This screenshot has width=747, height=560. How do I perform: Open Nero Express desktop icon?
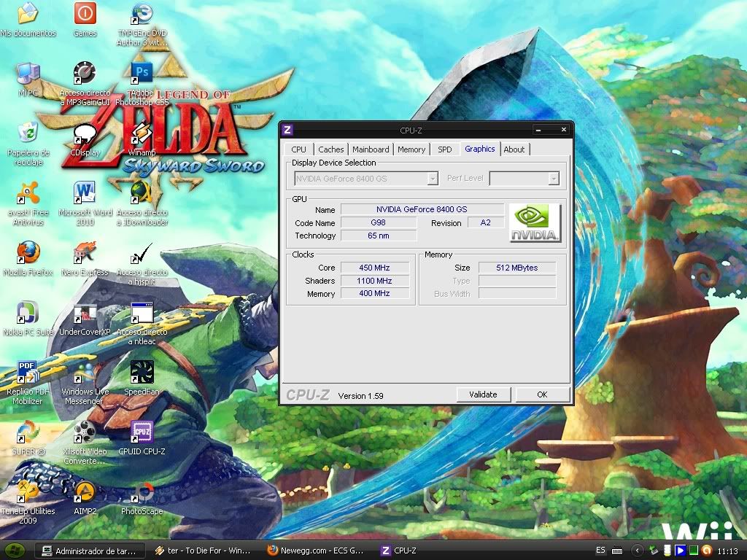point(85,253)
